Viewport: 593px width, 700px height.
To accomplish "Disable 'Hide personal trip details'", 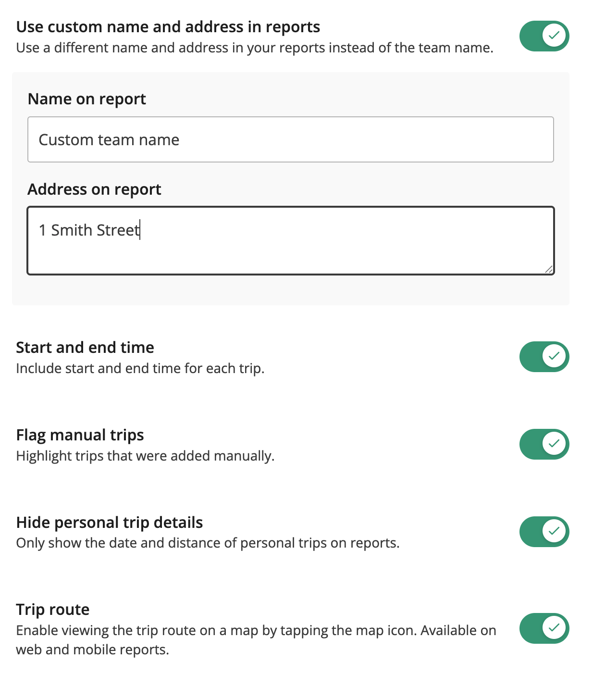I will coord(544,532).
